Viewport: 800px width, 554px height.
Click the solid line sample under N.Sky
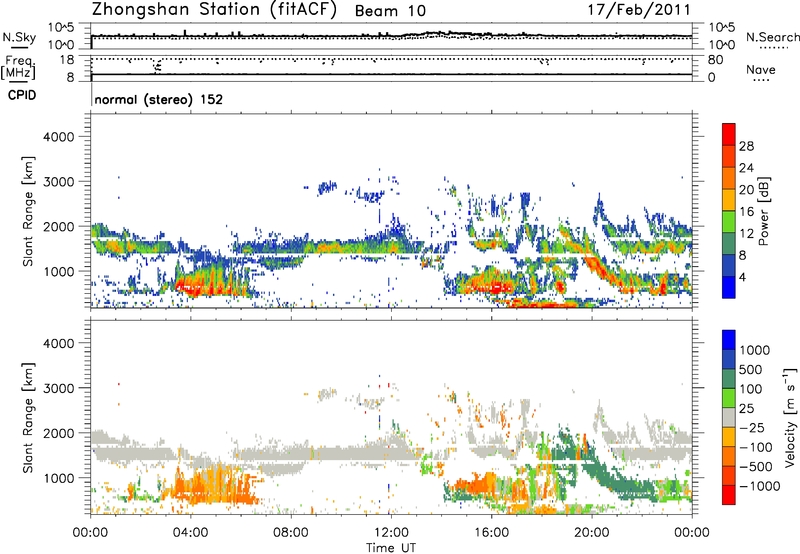click(19, 47)
